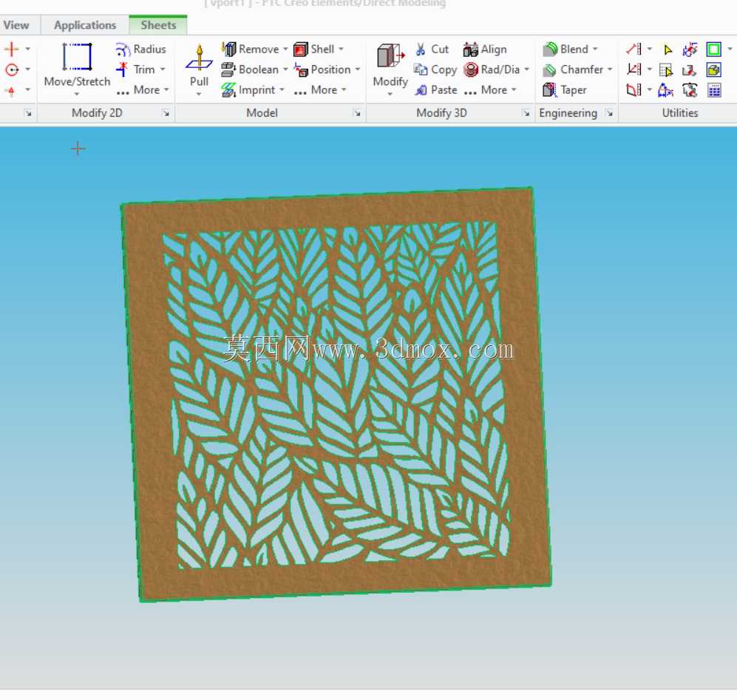Click Cut in Modify 3D

pos(432,49)
